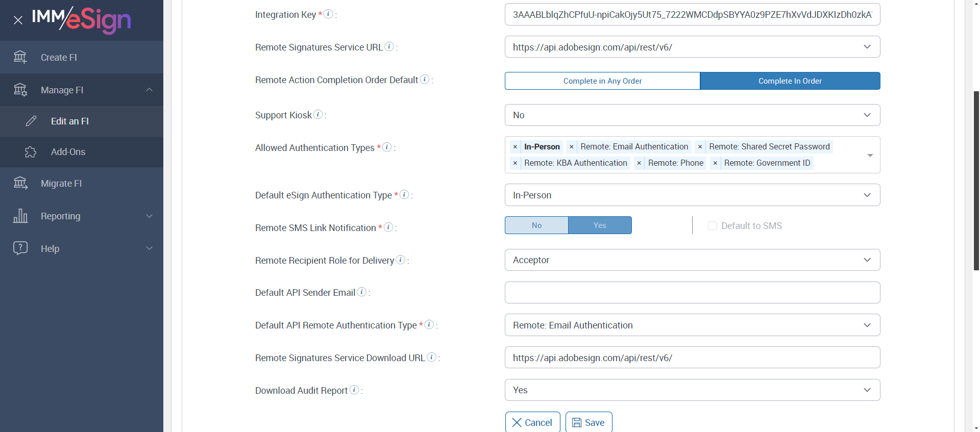Click the Migrate FI bank icon
980x432 pixels.
point(20,183)
